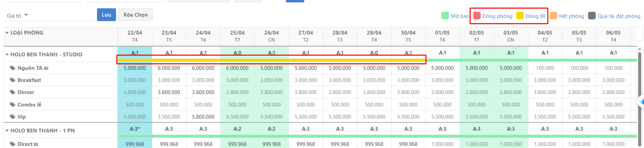Click the tag icon next to Direct BE
Screen dimensions: 644x148
pos(13,144)
